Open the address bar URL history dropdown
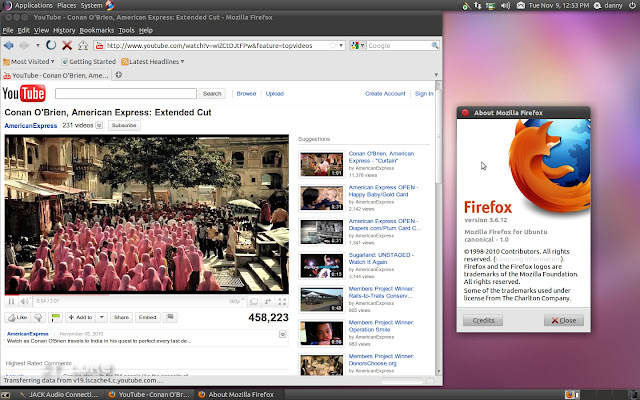The image size is (640, 400). [x=341, y=45]
